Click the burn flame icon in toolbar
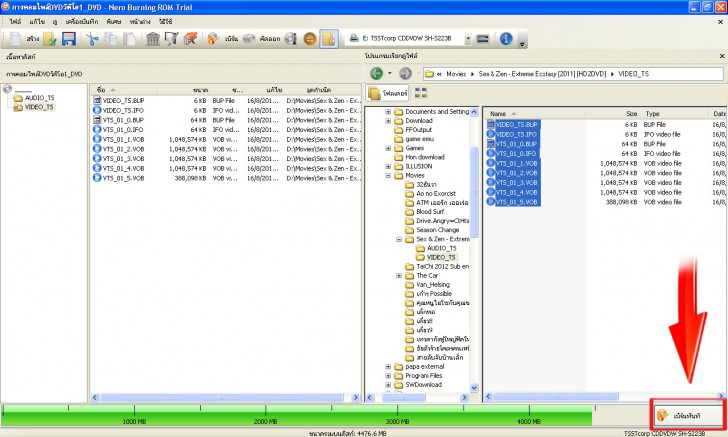This screenshot has width=728, height=437. coord(213,39)
